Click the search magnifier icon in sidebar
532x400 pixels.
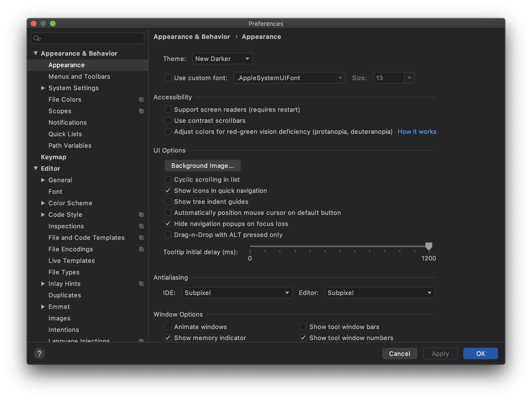[x=36, y=38]
